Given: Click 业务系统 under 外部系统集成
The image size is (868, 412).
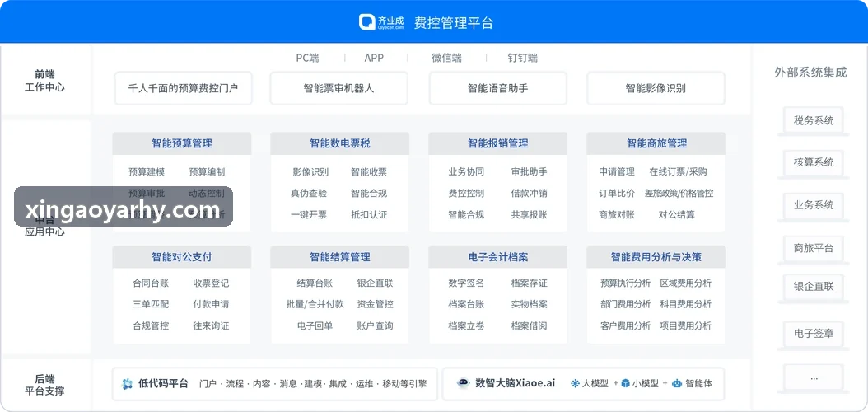Looking at the screenshot, I should (813, 205).
